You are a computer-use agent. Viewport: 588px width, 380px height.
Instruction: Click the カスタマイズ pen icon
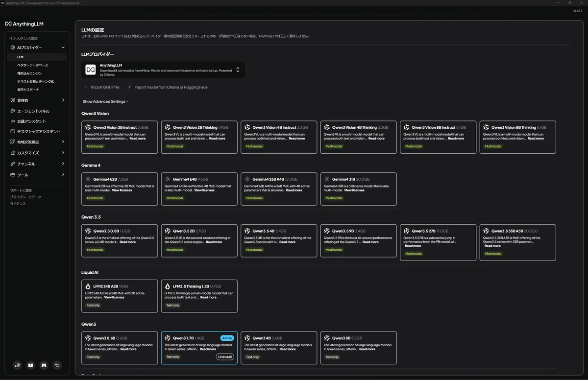click(13, 153)
